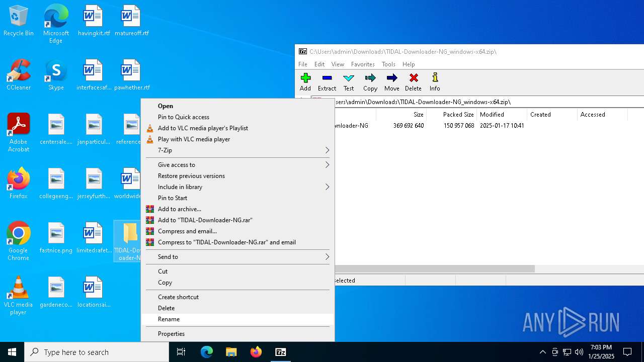Open the View menu in 7-Zip
The width and height of the screenshot is (644, 362).
pos(338,64)
